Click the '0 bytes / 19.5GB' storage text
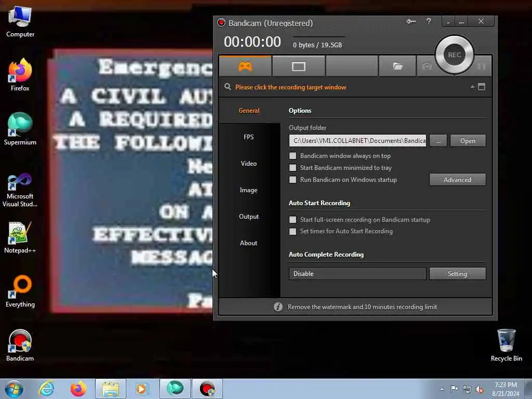Image resolution: width=532 pixels, height=399 pixels. coord(317,45)
